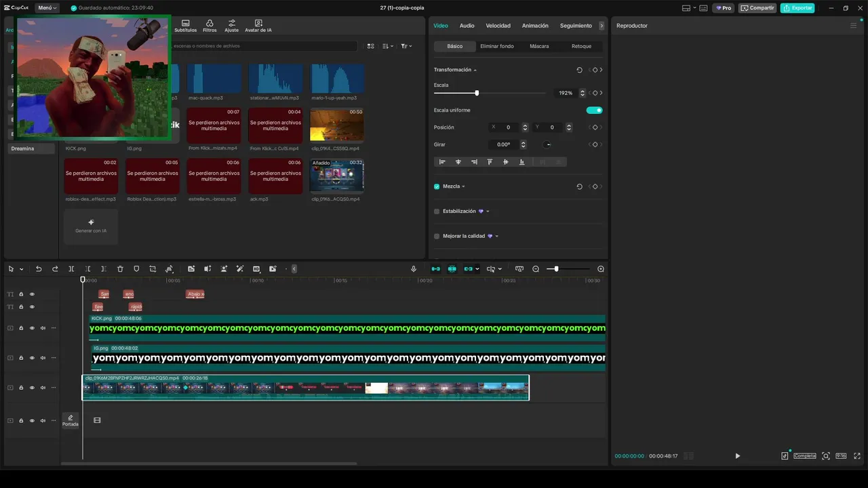
Task: Record a voiceover with the microphone
Action: [x=414, y=269]
